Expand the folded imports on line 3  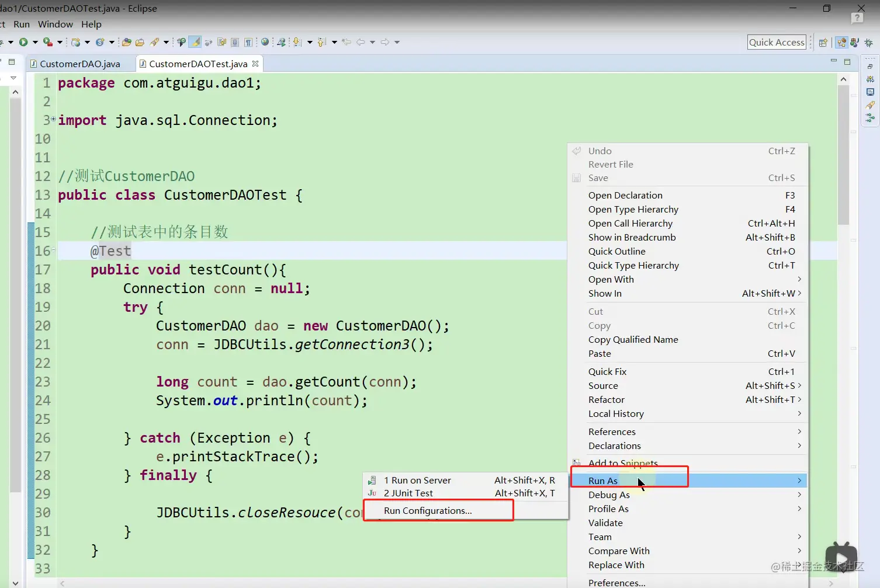(53, 119)
